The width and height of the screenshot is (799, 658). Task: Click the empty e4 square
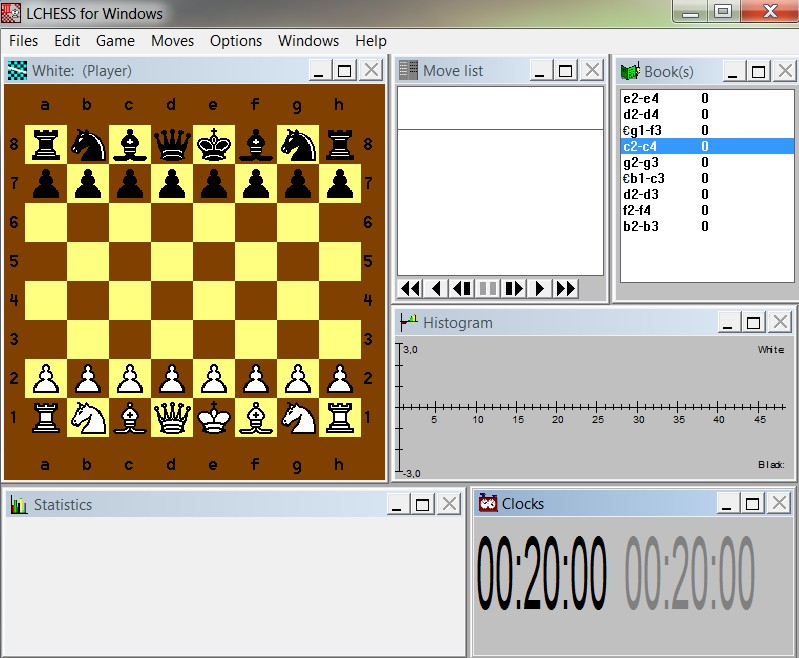[x=214, y=301]
